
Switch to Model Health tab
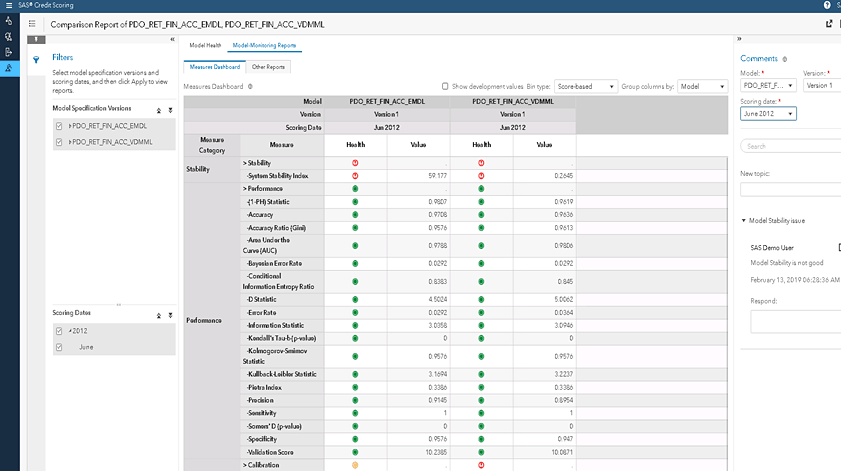click(x=205, y=45)
